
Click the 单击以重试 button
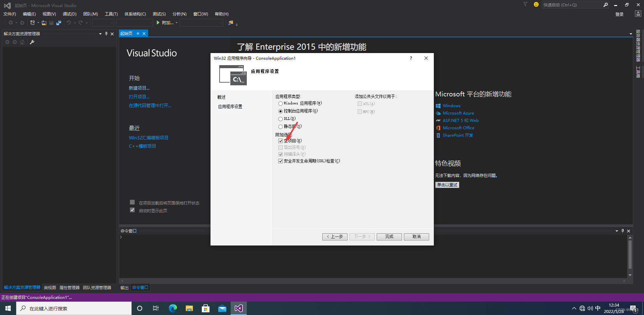coord(447,185)
